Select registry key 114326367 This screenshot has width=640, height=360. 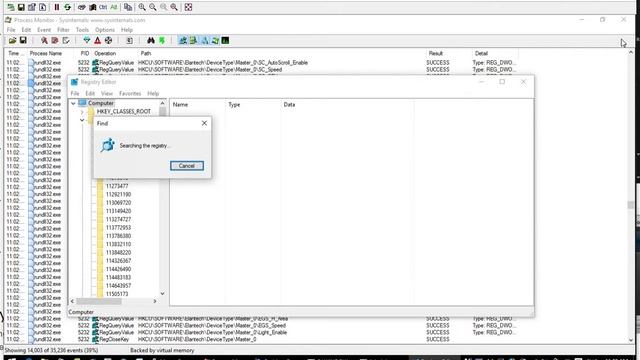point(118,261)
